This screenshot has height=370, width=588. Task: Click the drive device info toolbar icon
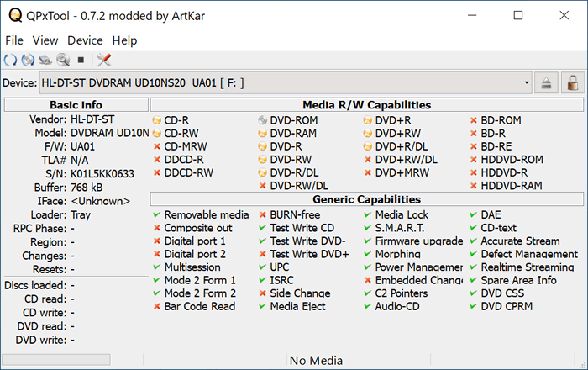pyautogui.click(x=45, y=60)
